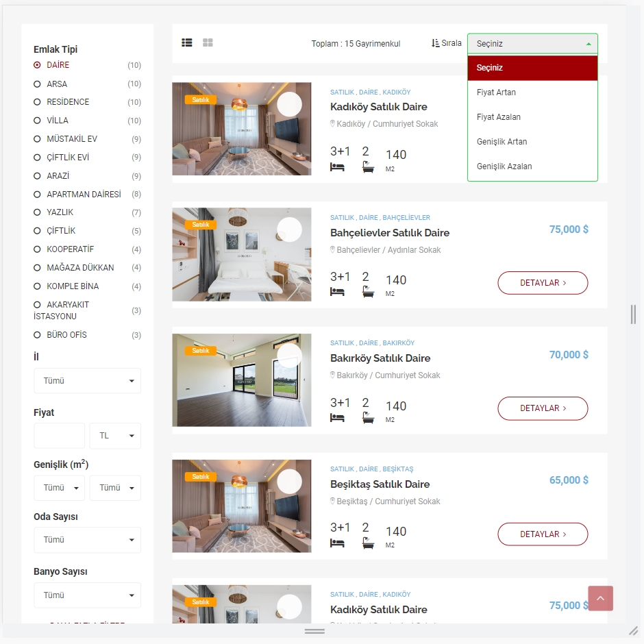Image resolution: width=644 pixels, height=644 pixels.
Task: Open the minimum Genişlik Tümü dropdown
Action: (59, 488)
